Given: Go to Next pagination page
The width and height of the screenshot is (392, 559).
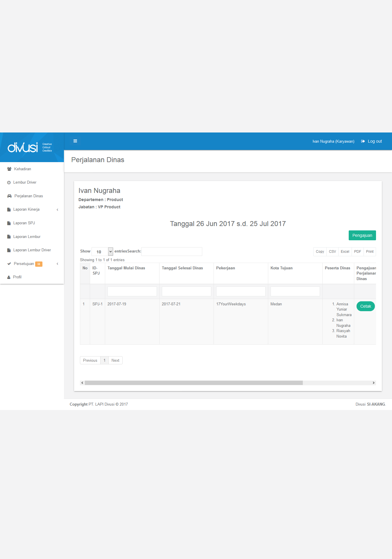Looking at the screenshot, I should coord(115,361).
